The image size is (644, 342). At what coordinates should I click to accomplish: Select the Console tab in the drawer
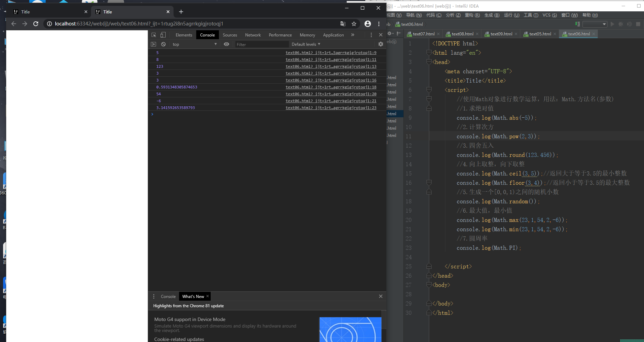(168, 296)
